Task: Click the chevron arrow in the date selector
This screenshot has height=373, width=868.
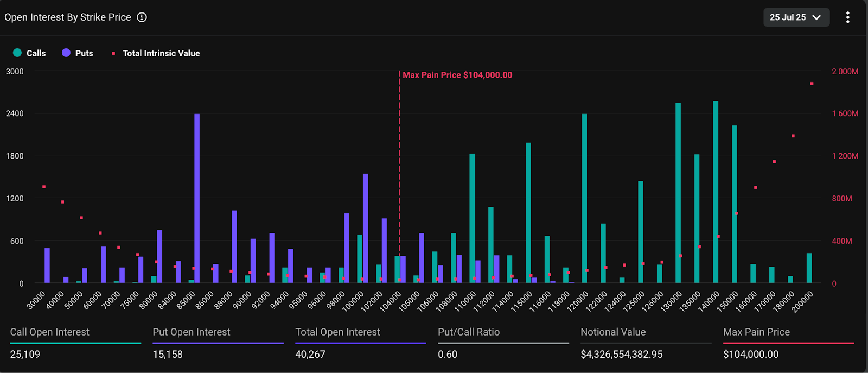Action: (x=816, y=17)
